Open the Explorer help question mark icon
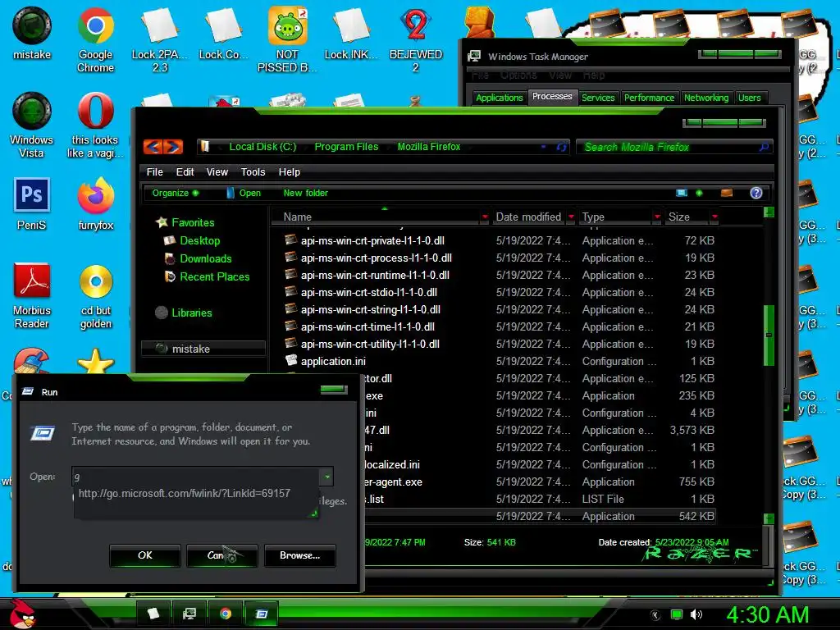This screenshot has width=840, height=630. pos(756,193)
